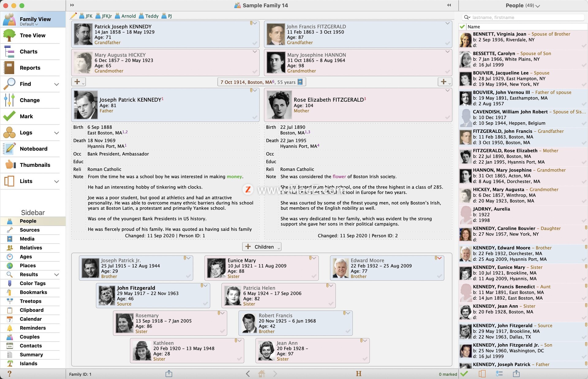Select BOUVIER, Jacqueline Lee in People list
Viewport: 588px width, 379px height.
pyautogui.click(x=523, y=79)
